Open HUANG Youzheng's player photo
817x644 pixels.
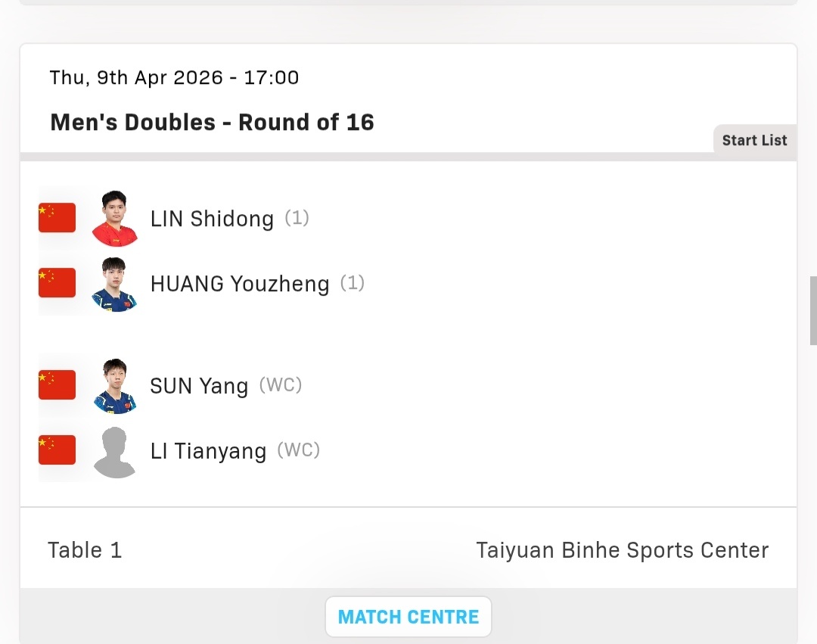click(115, 284)
